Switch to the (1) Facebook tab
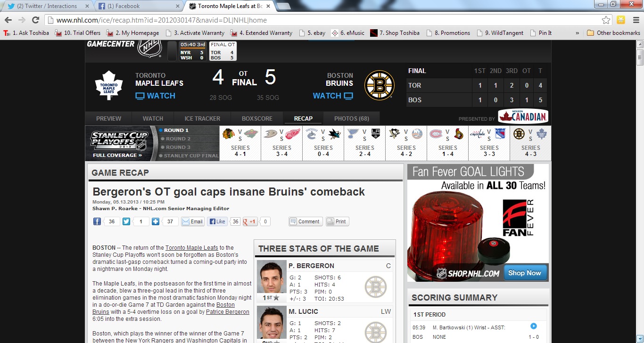The width and height of the screenshot is (644, 343). click(138, 6)
